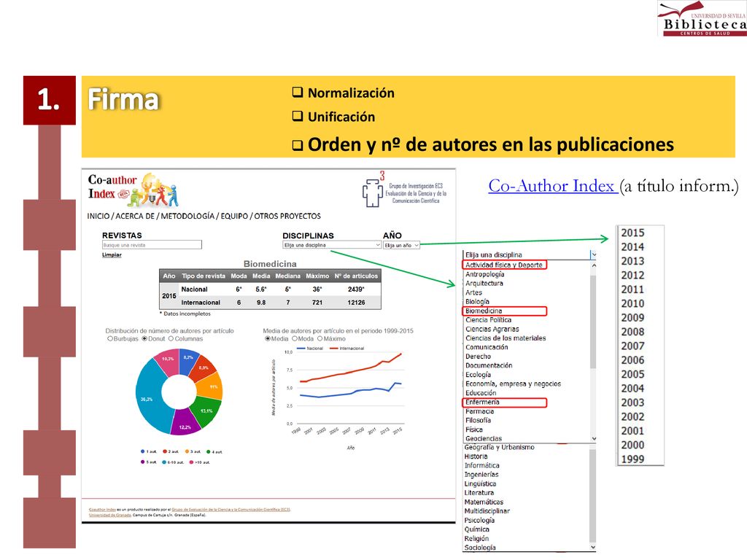Click the Nacional row label in table

pos(194,289)
